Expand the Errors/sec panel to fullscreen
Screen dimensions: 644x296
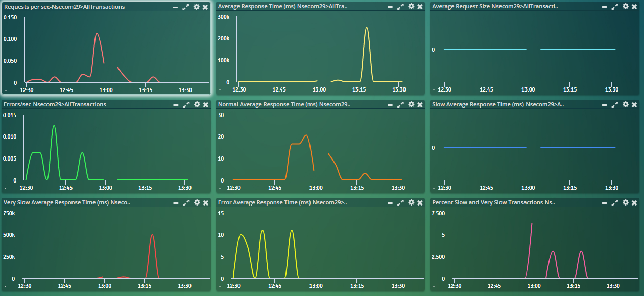tap(186, 104)
